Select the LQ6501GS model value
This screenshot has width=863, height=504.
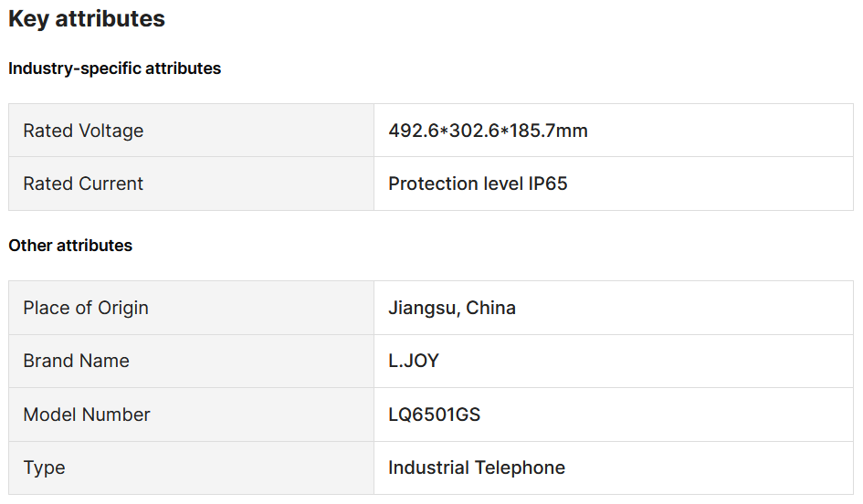click(x=435, y=415)
